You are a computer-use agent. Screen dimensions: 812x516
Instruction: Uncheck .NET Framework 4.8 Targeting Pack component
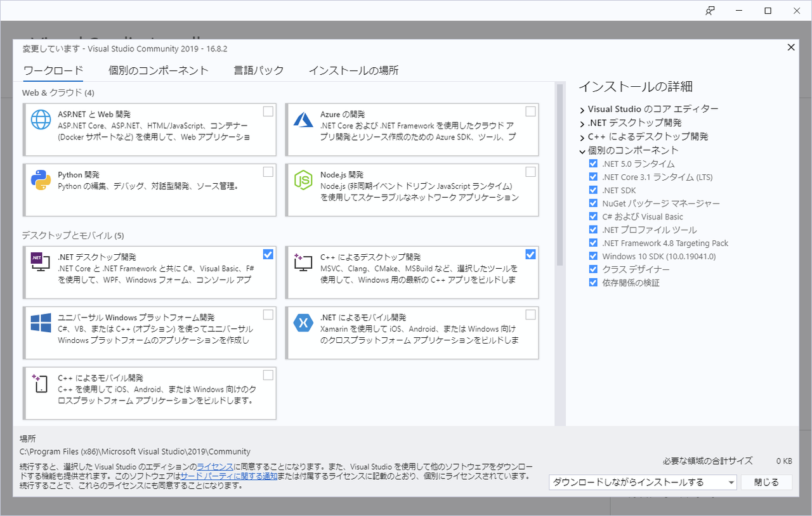(593, 243)
